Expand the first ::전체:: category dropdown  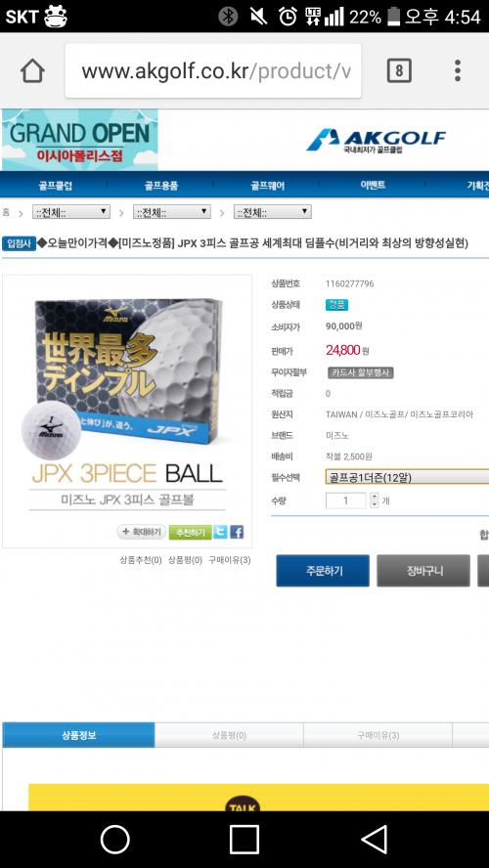(70, 212)
